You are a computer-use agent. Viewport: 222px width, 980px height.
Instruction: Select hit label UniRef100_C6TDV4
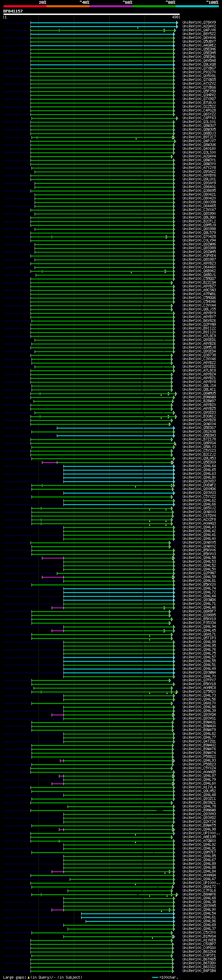[199, 516]
